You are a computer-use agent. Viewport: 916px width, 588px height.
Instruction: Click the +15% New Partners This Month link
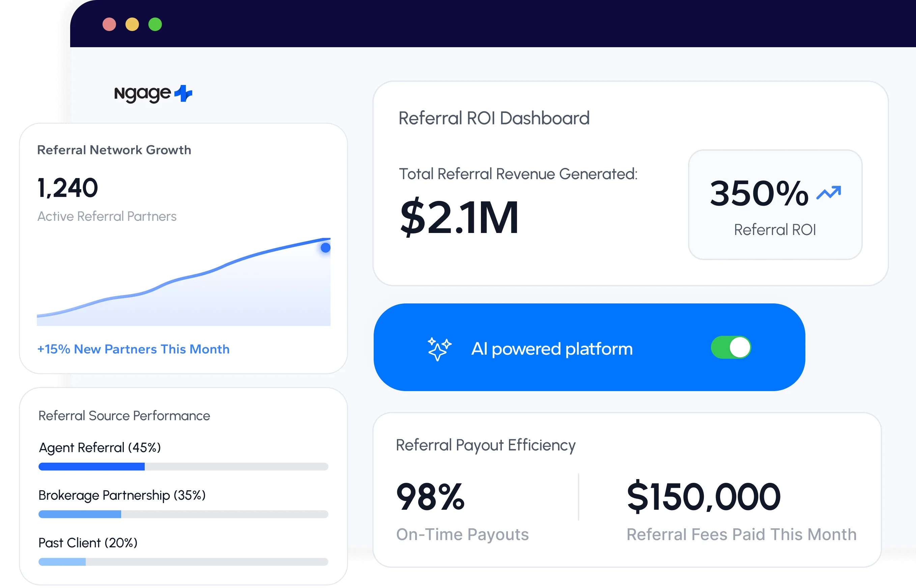pyautogui.click(x=133, y=349)
